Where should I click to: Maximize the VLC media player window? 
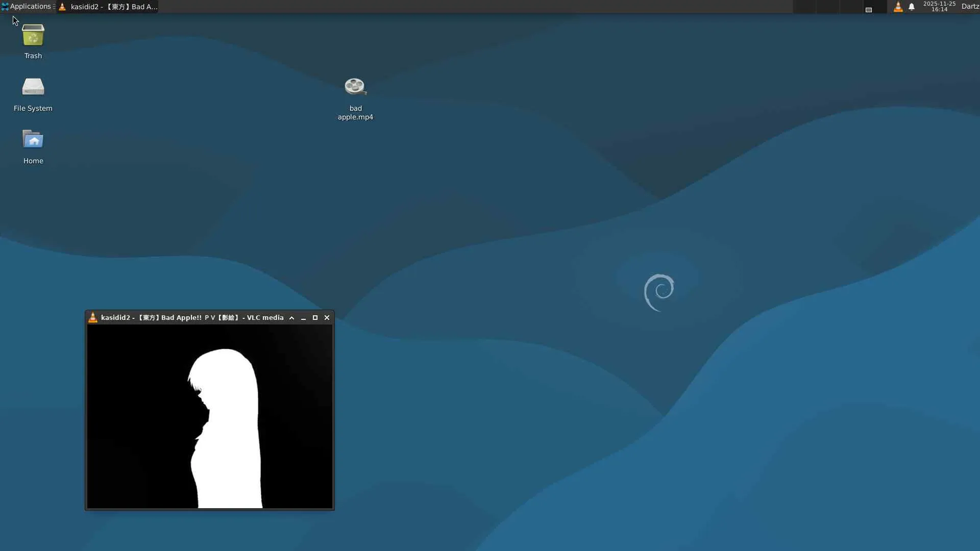point(315,318)
